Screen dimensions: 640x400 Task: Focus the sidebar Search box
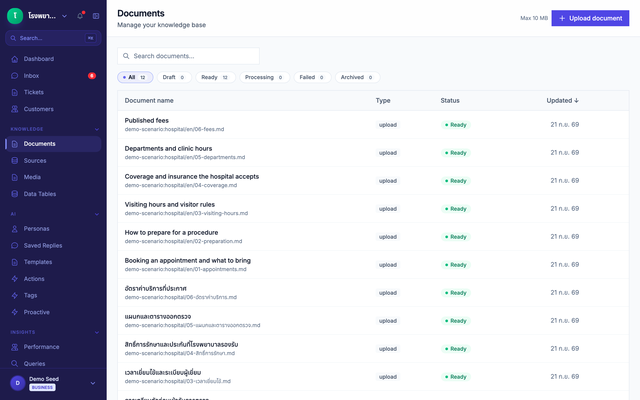pyautogui.click(x=53, y=38)
